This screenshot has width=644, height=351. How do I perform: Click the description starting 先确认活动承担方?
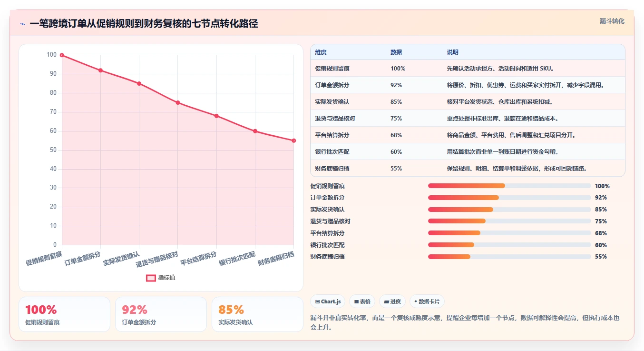[x=500, y=69]
